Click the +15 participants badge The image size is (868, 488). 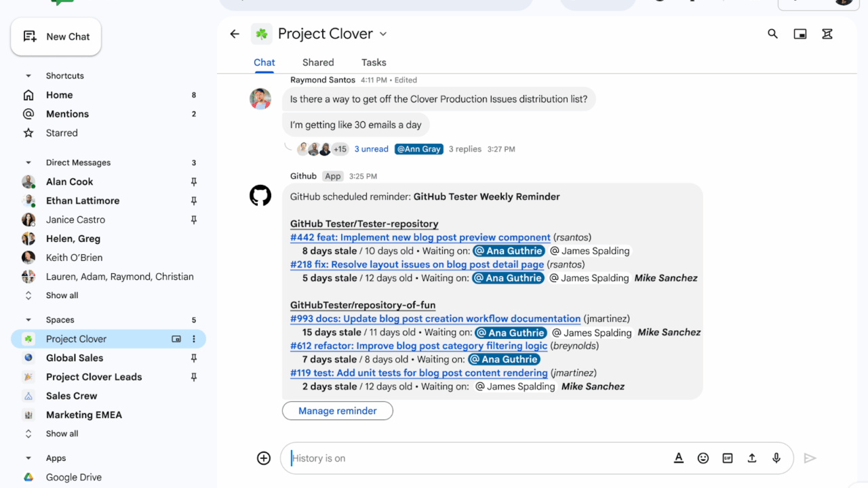pos(340,149)
